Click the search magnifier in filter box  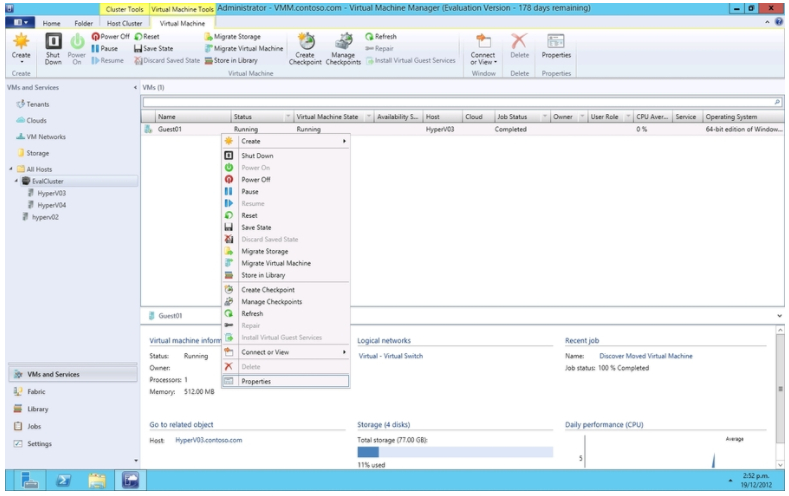point(777,102)
